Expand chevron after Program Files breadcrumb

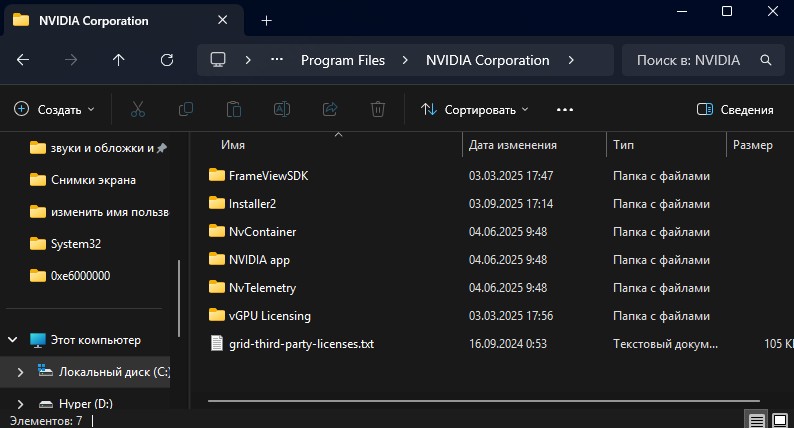405,60
